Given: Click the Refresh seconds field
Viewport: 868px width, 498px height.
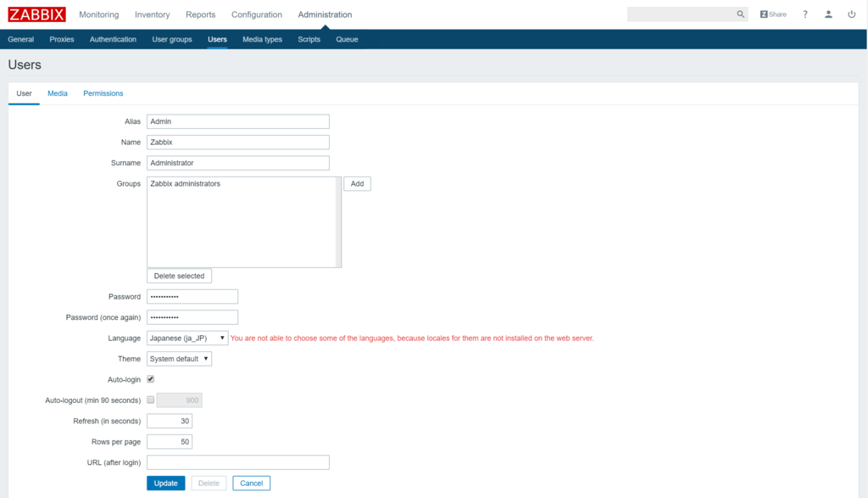Looking at the screenshot, I should [170, 421].
